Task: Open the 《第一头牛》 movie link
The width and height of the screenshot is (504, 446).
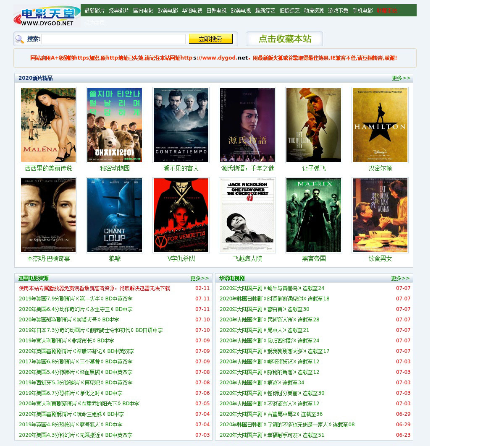Action: (x=76, y=299)
